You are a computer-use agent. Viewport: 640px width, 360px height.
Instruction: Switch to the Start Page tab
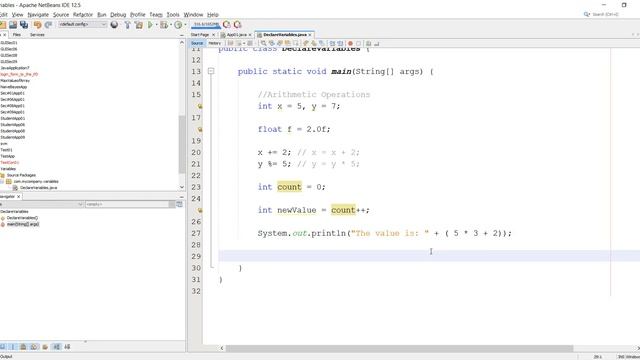point(200,35)
